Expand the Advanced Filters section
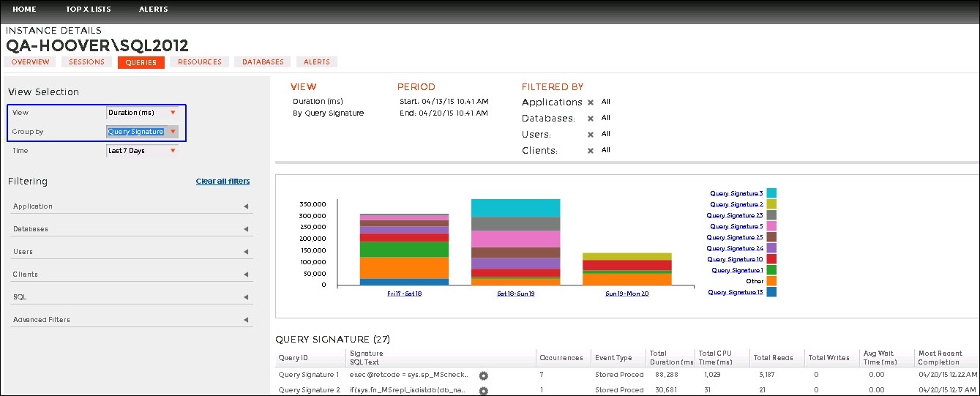This screenshot has height=396, width=980. point(132,320)
